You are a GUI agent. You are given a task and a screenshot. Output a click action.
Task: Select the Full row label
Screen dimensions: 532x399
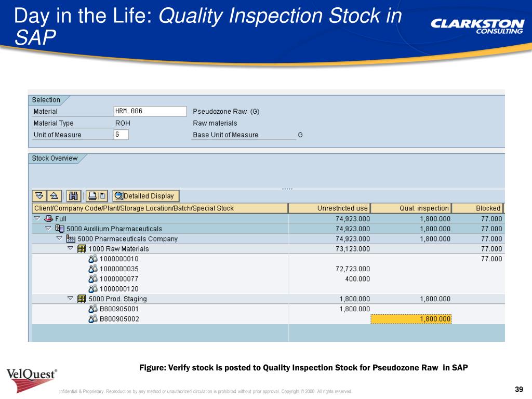pos(61,219)
